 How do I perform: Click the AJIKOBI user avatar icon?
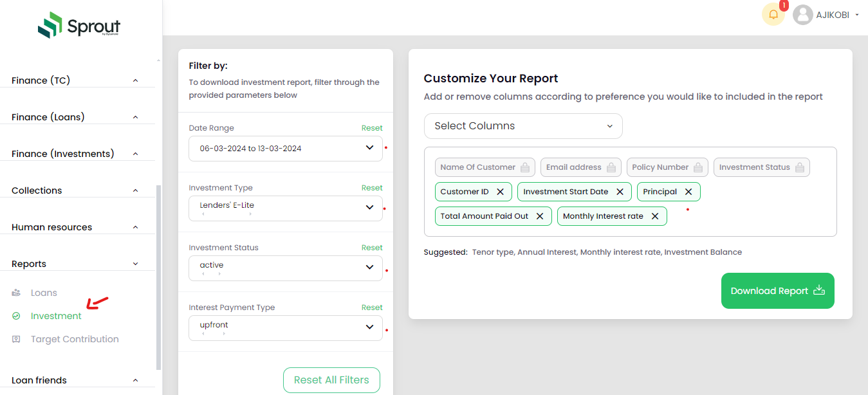click(x=802, y=15)
